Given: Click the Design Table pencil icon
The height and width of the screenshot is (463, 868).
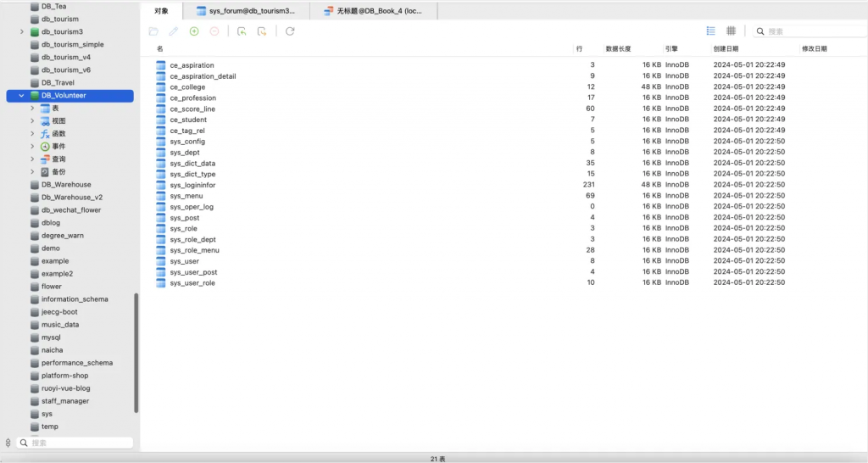Looking at the screenshot, I should click(174, 31).
